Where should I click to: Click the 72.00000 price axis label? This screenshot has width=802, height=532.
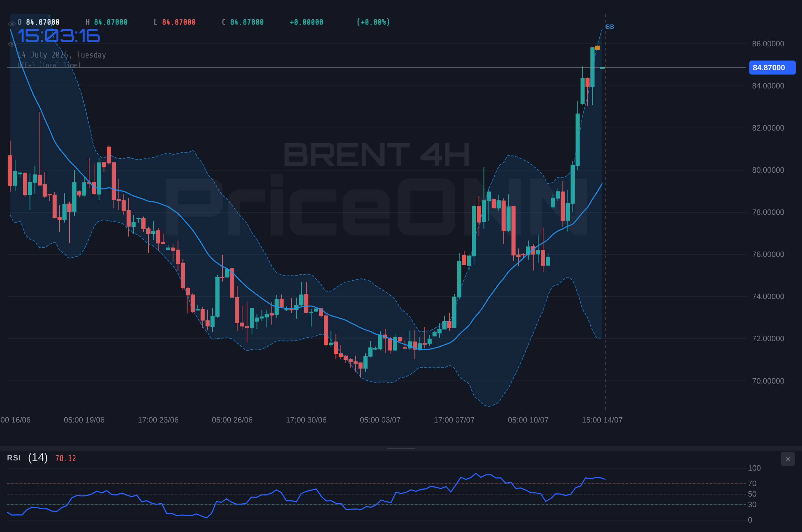click(768, 339)
